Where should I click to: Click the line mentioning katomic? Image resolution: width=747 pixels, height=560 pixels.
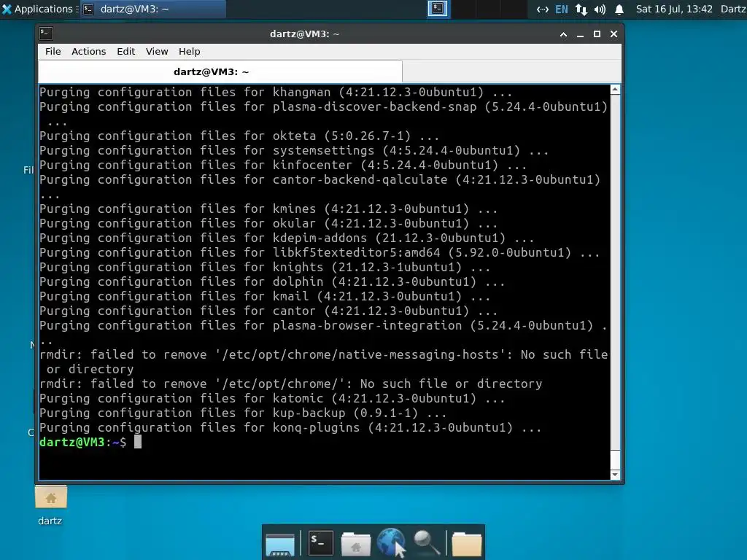point(272,398)
